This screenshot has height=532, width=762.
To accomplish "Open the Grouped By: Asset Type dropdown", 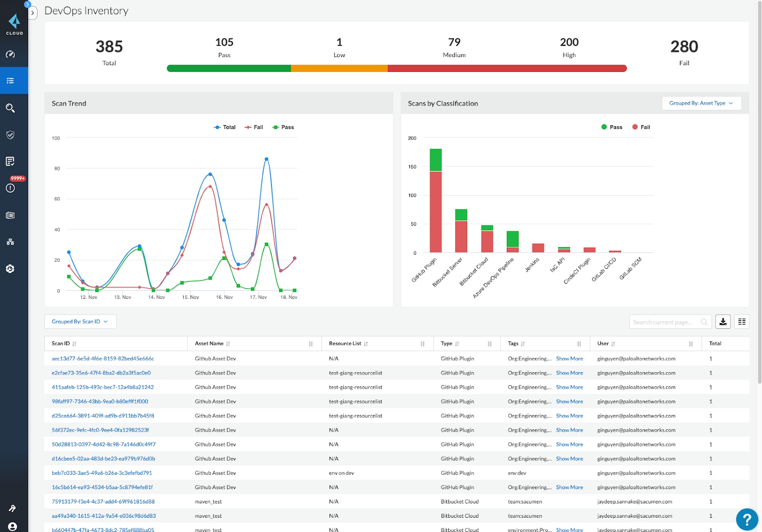I will pos(702,103).
